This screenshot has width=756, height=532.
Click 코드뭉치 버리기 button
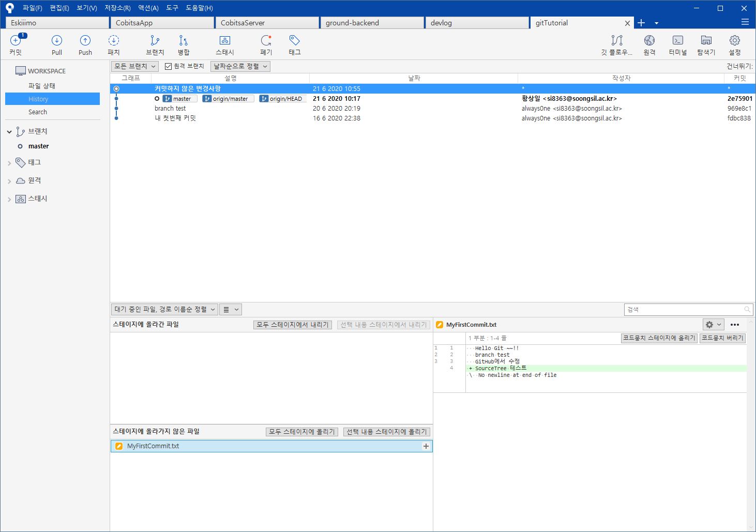click(722, 338)
